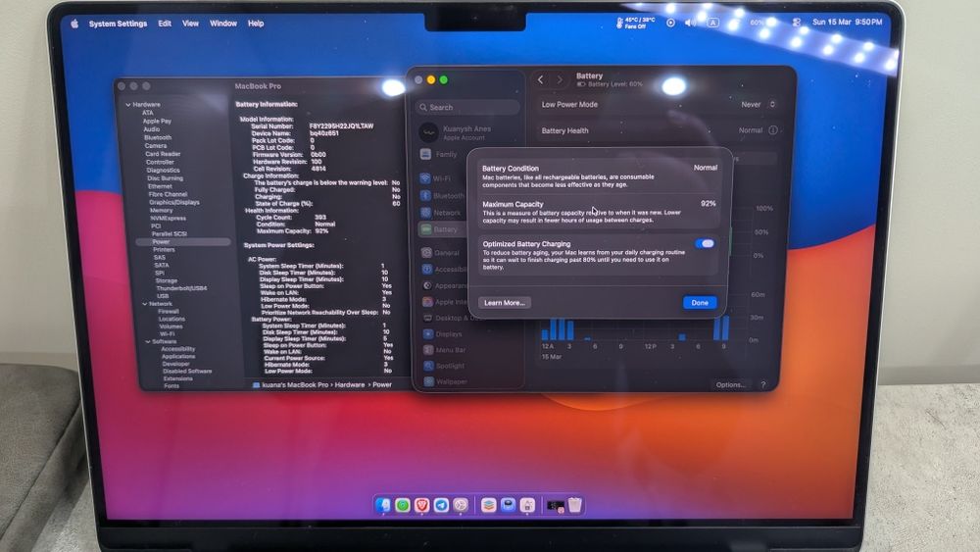Open Brave browser from the Dock

point(421,505)
